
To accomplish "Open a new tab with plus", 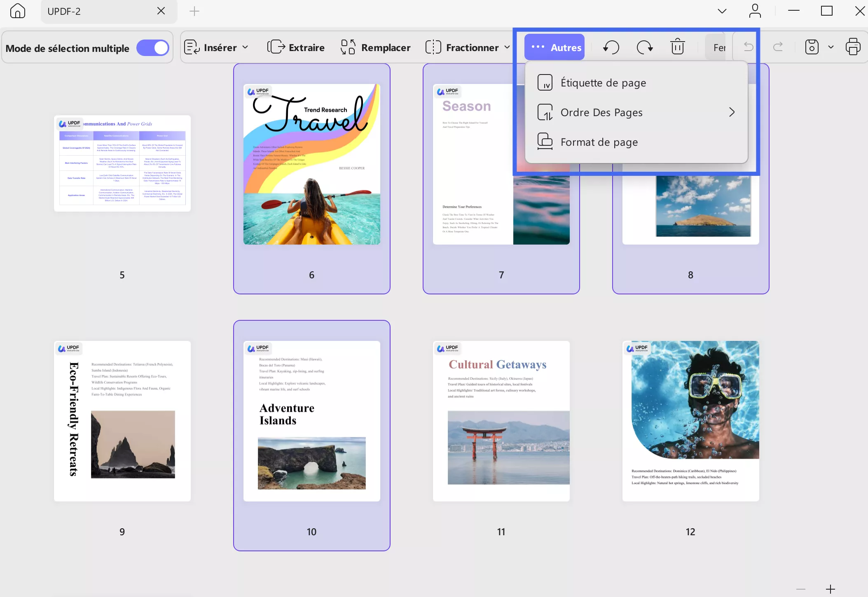I will click(x=194, y=11).
